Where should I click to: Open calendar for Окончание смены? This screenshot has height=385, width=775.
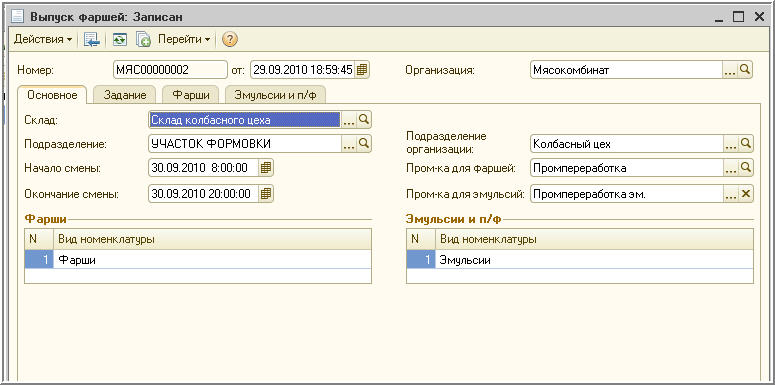266,194
